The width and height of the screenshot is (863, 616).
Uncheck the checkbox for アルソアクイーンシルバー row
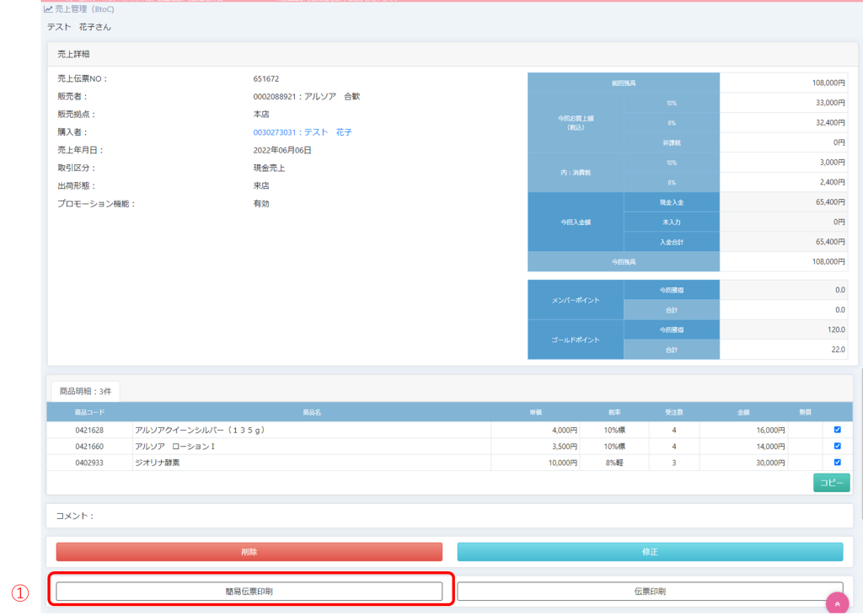pos(837,430)
